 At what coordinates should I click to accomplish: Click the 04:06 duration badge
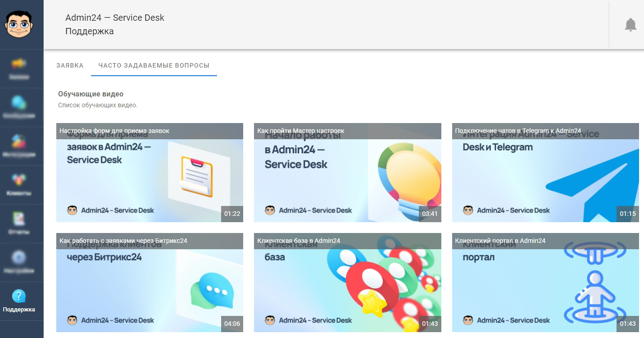232,324
